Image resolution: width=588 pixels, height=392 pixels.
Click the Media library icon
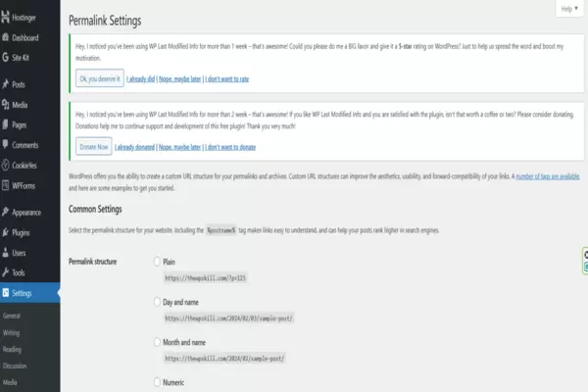pos(5,104)
